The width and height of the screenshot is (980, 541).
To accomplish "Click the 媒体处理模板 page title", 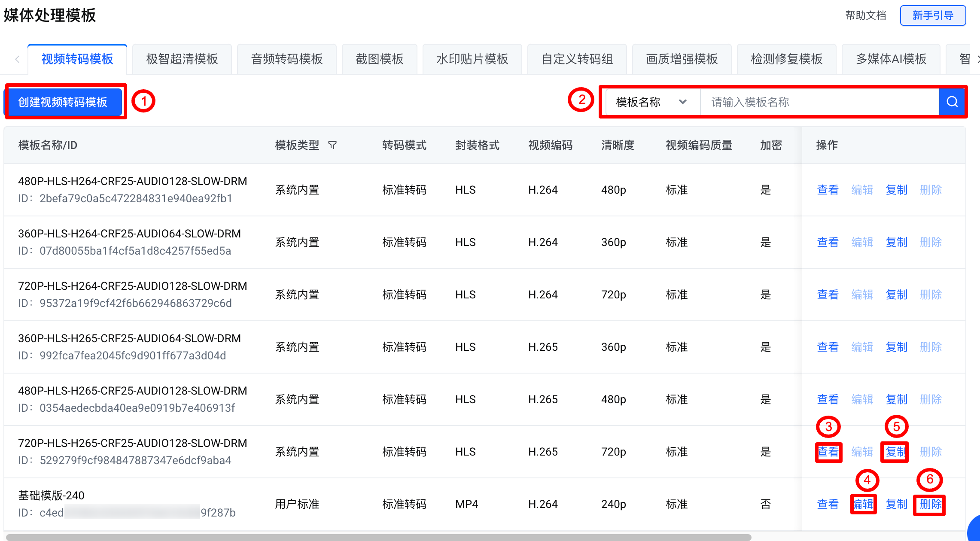I will coord(50,15).
